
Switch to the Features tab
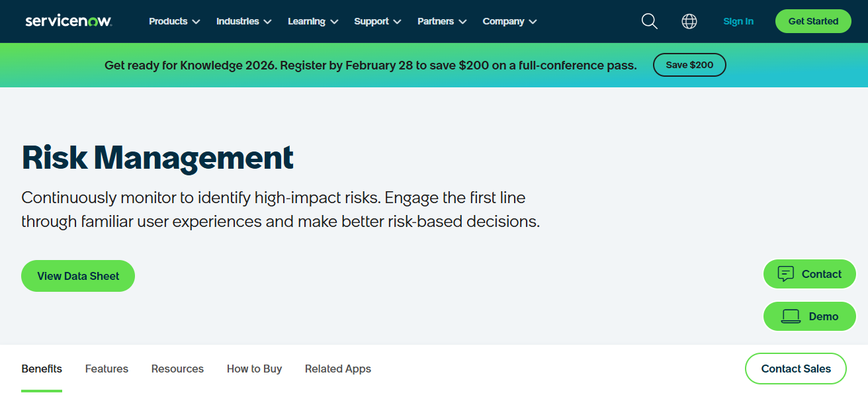pyautogui.click(x=106, y=369)
